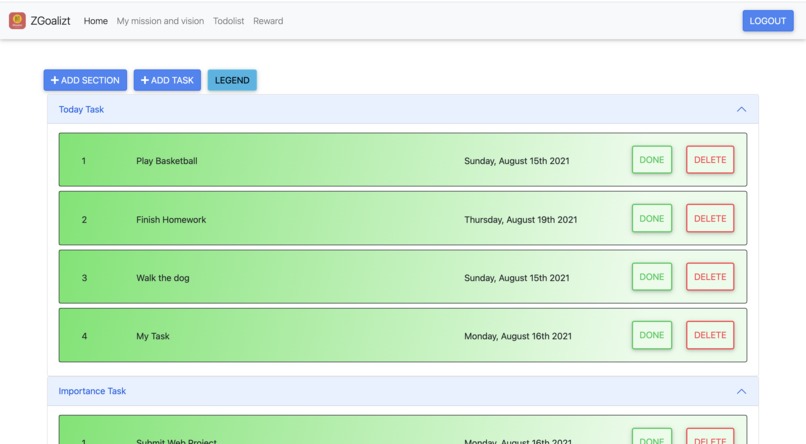
Task: Click the number 3 of the Walk the dog row
Action: click(84, 278)
